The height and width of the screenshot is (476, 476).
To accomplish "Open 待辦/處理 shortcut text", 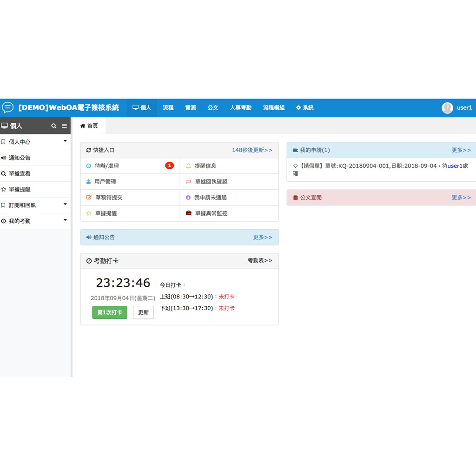I will click(107, 166).
